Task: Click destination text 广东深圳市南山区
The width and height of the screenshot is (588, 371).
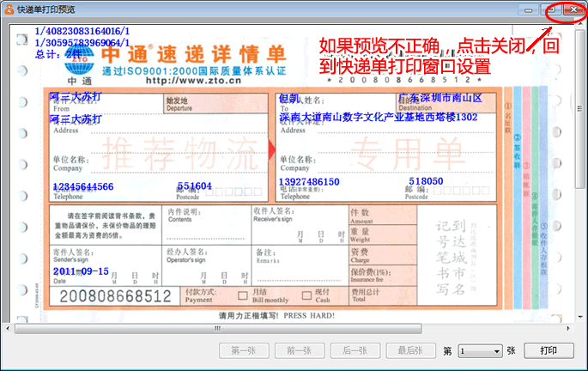Action: [439, 98]
